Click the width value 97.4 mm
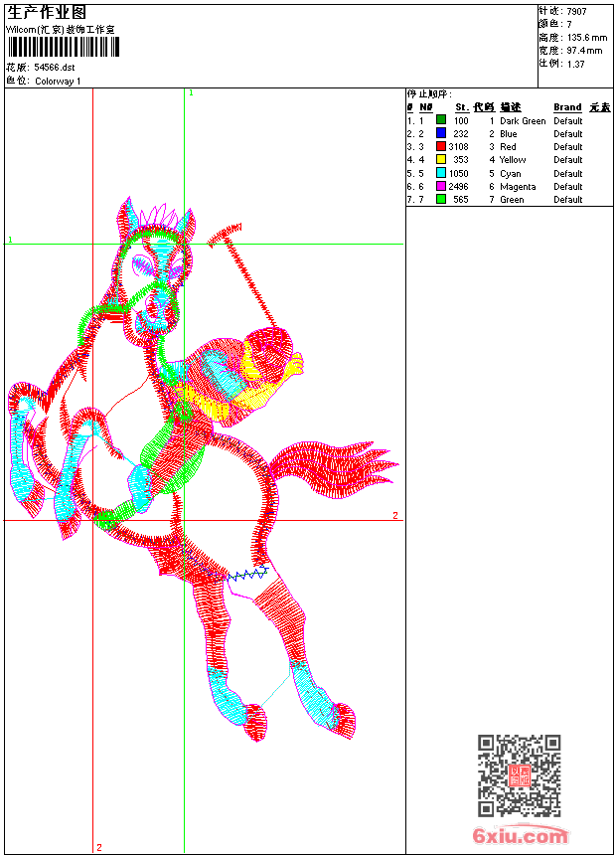 tap(584, 51)
